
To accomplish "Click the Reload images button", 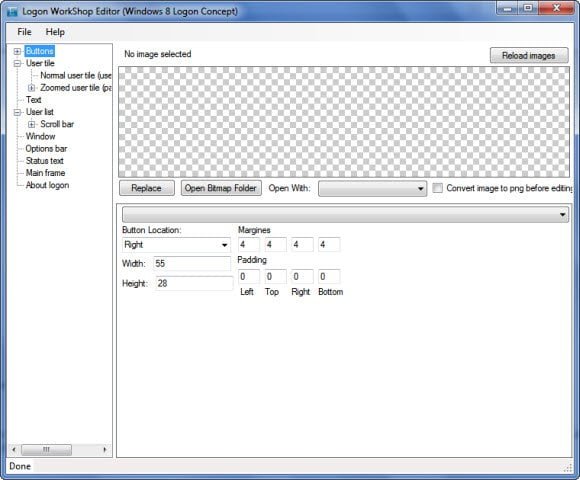I will [529, 55].
